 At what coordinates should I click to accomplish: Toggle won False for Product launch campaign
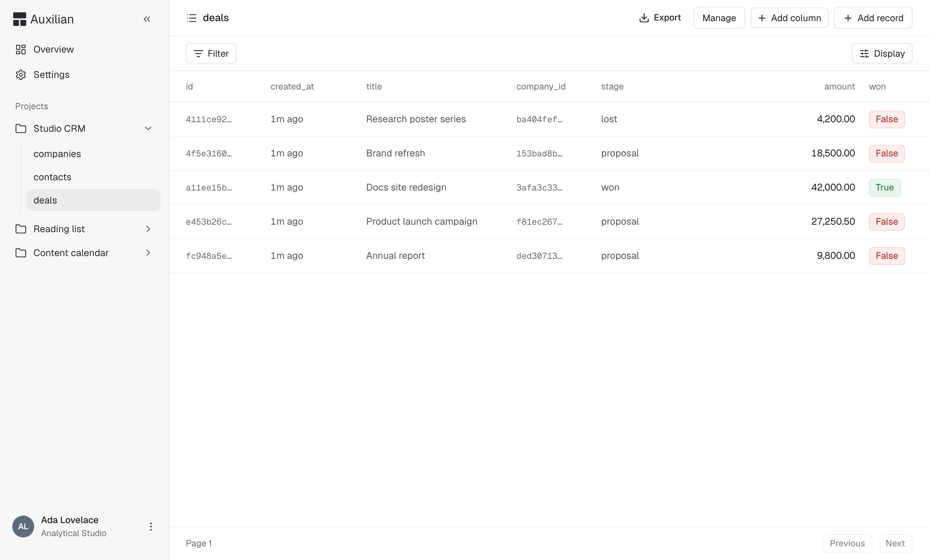point(887,222)
